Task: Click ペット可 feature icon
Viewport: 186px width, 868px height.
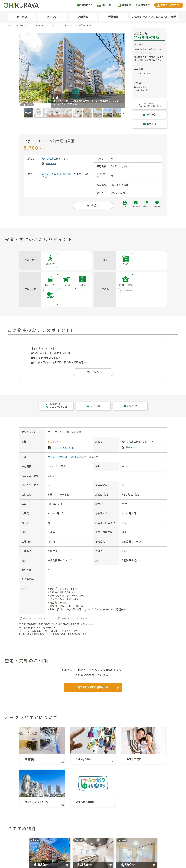Action: (66, 281)
